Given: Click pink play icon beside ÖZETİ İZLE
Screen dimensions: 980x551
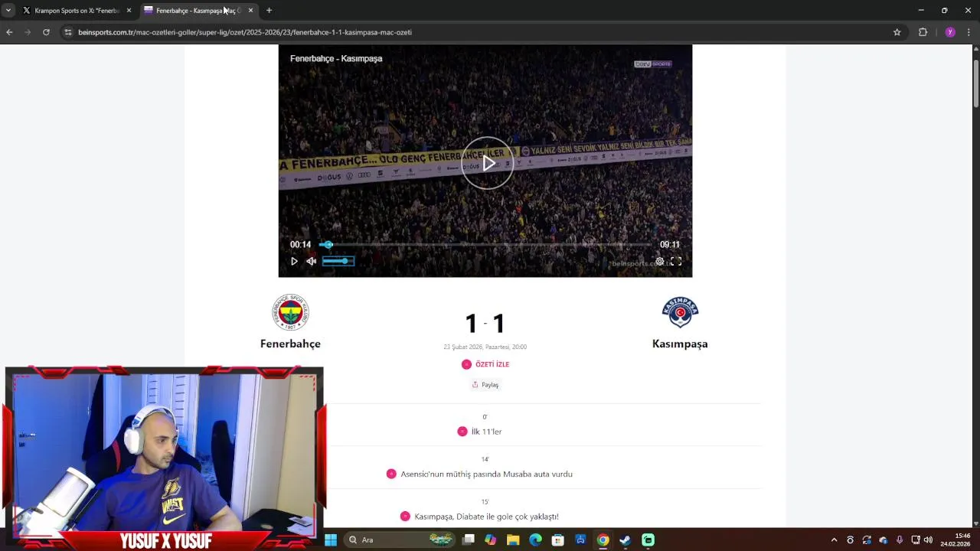Looking at the screenshot, I should [x=466, y=364].
